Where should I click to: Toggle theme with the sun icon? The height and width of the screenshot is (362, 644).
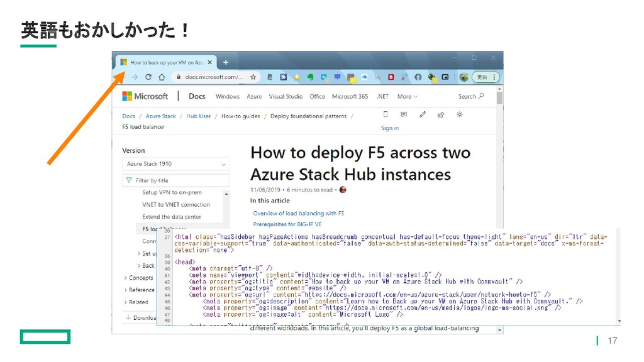459,114
